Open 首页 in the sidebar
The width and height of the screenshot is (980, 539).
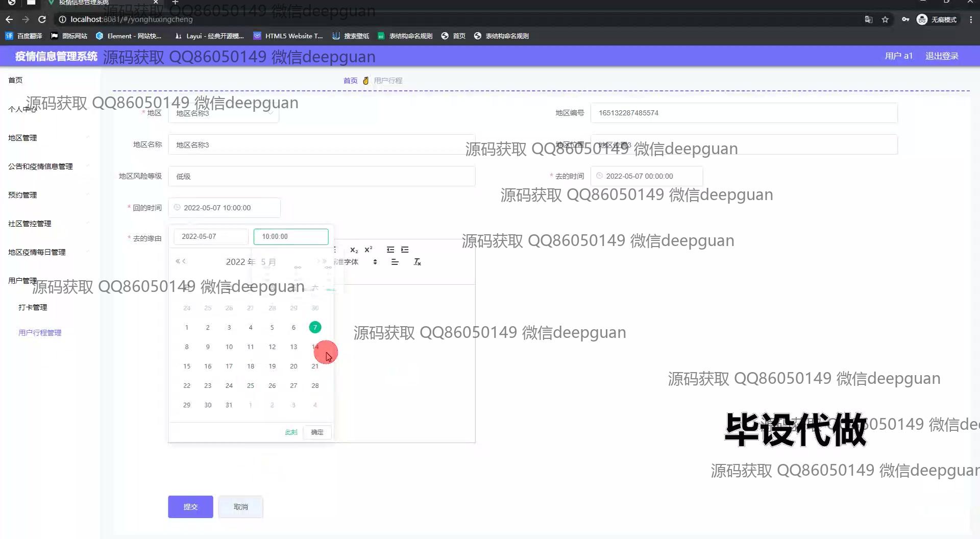pos(15,80)
